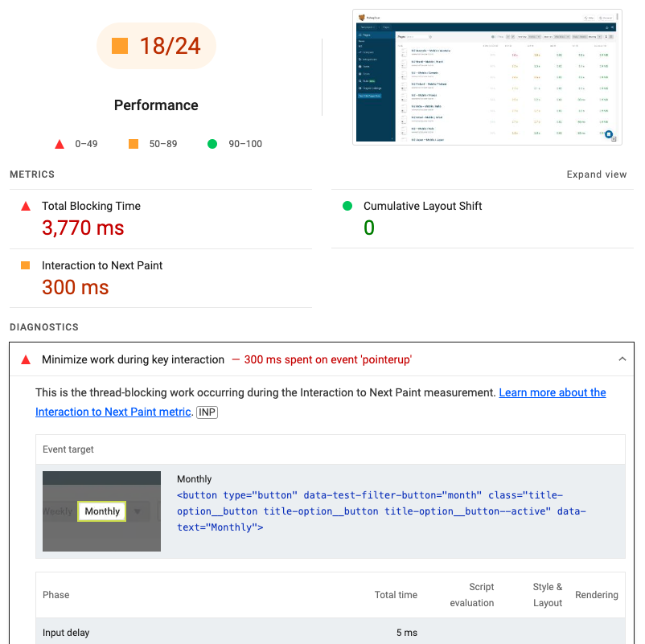Click the green circle next to Cumulative Layout Shift
This screenshot has width=645, height=644.
tap(347, 206)
